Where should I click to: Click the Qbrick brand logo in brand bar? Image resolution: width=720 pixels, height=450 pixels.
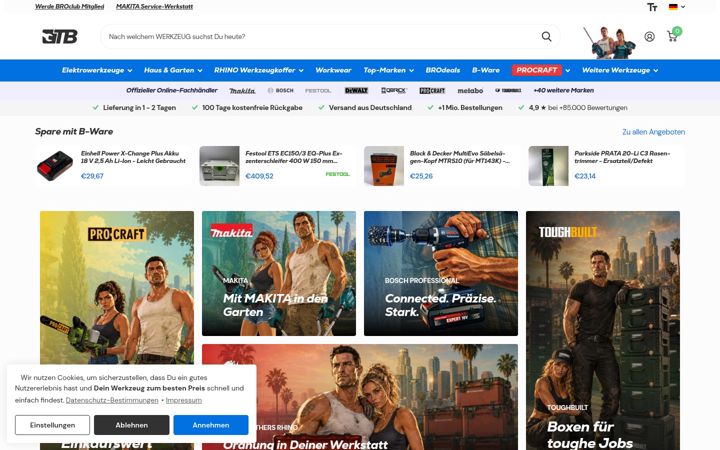tap(394, 90)
